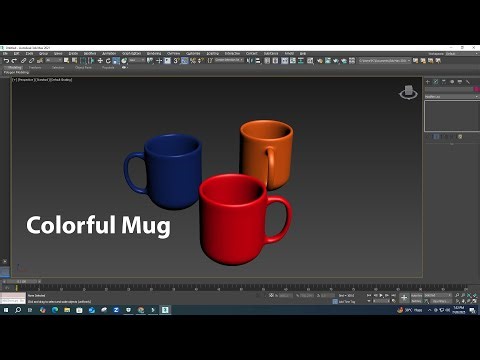The height and width of the screenshot is (360, 480).
Task: Open the Edit menu
Action: pos(16,54)
